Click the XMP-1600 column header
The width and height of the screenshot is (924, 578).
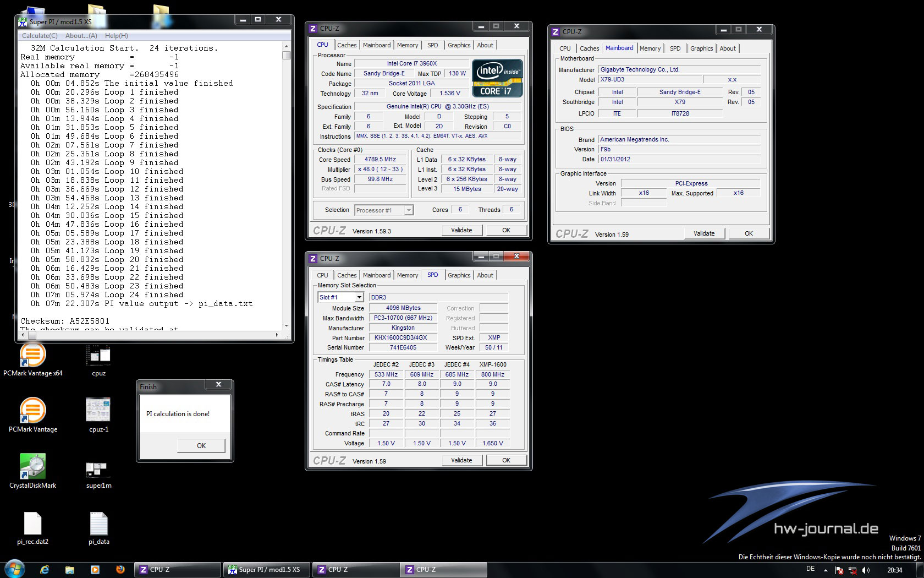[x=493, y=364]
